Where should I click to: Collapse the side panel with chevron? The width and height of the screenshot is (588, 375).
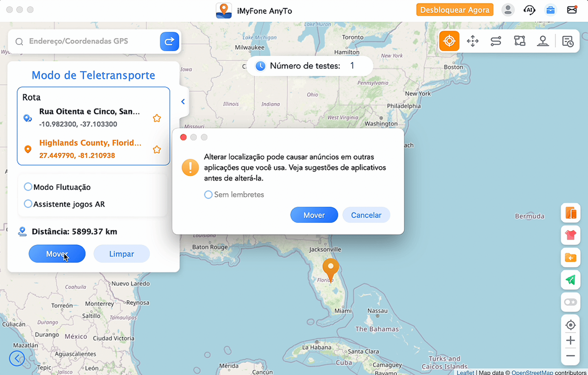[x=183, y=102]
